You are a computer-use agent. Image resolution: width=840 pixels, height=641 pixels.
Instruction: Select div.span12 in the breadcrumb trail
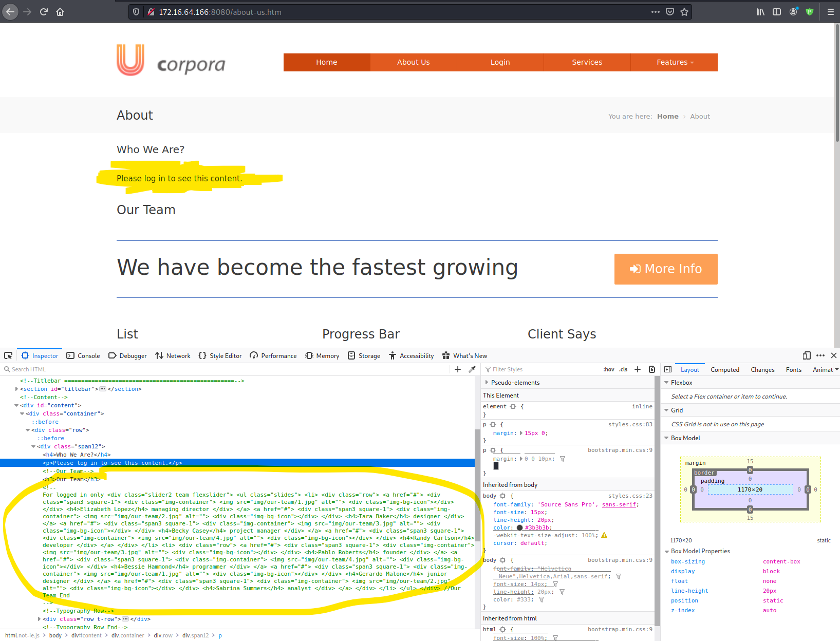tap(196, 635)
